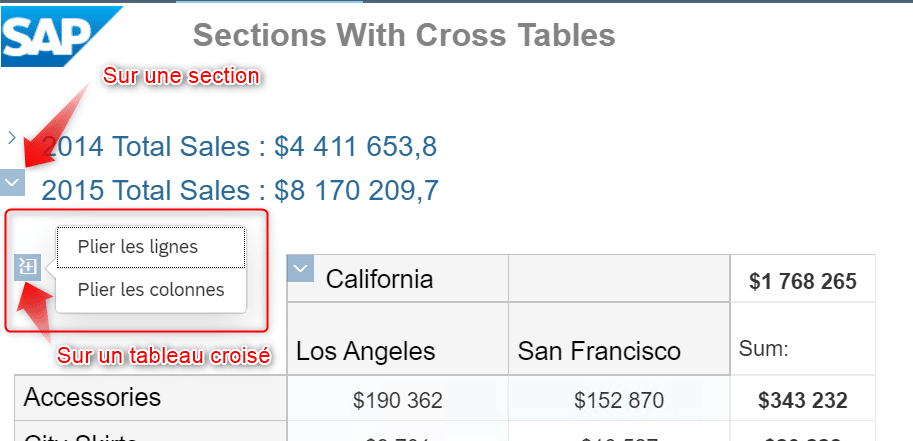Choose "Plier les colonnes" from the menu
The width and height of the screenshot is (913, 441).
(x=151, y=290)
